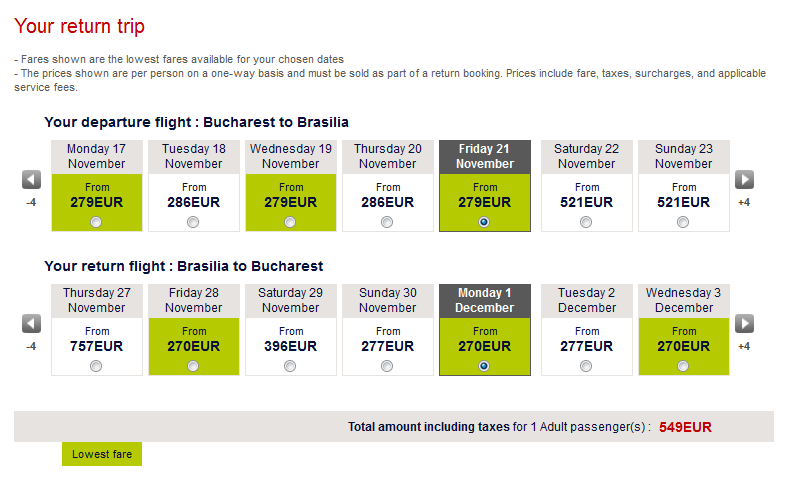Screen dimensions: 788x493
Task: Click the green Lowest fare legend swatch
Action: 102,454
